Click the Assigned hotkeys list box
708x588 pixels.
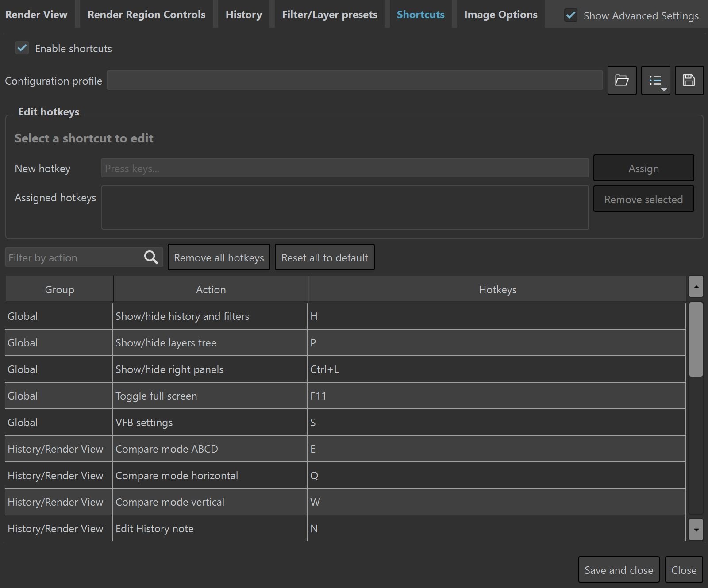click(x=345, y=208)
